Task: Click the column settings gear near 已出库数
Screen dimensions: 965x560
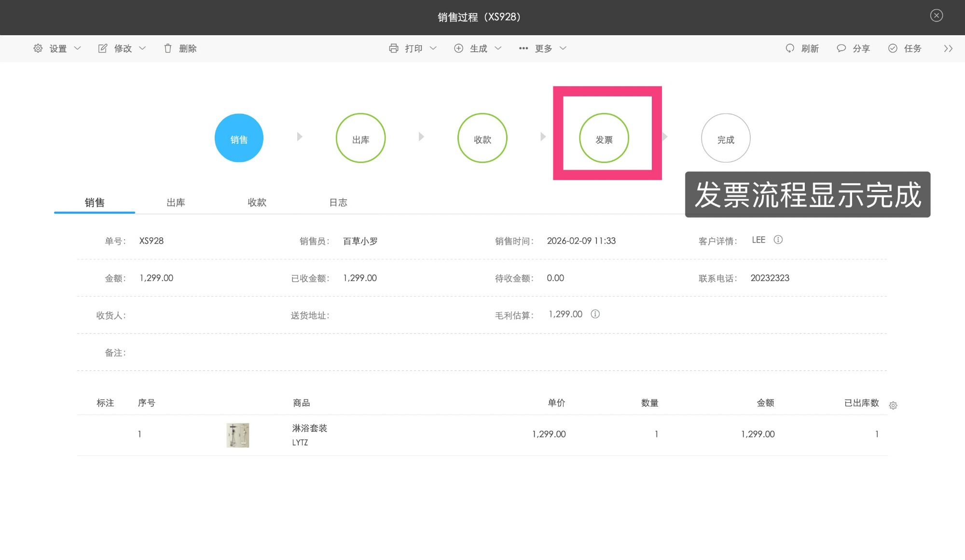Action: pyautogui.click(x=894, y=405)
